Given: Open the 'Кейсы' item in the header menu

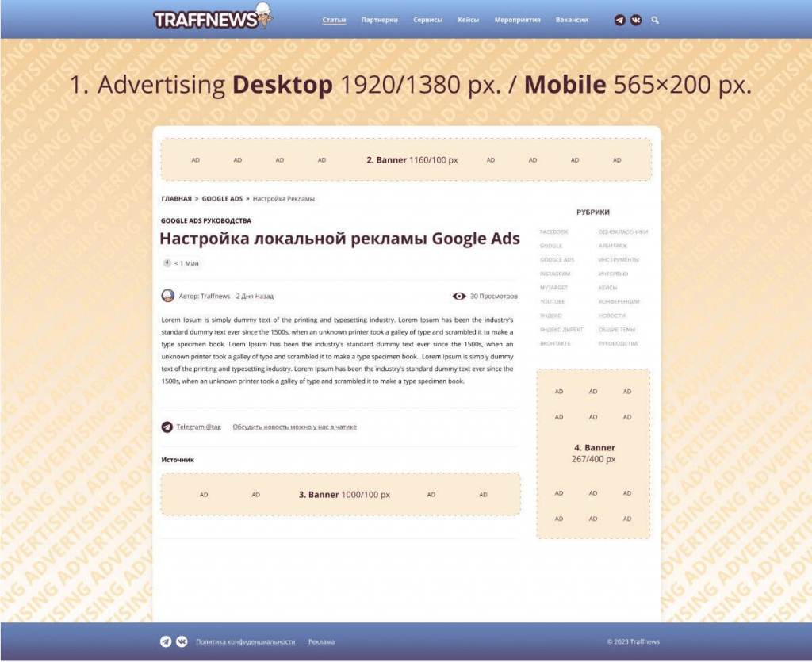Looking at the screenshot, I should point(468,20).
